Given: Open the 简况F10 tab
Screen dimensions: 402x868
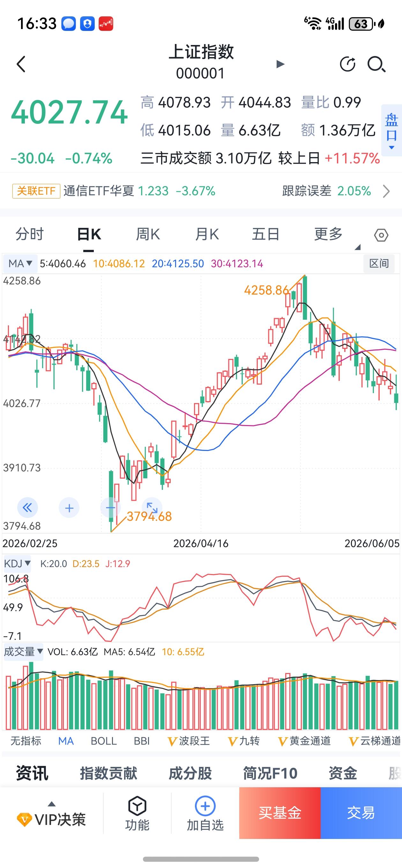Looking at the screenshot, I should (270, 773).
